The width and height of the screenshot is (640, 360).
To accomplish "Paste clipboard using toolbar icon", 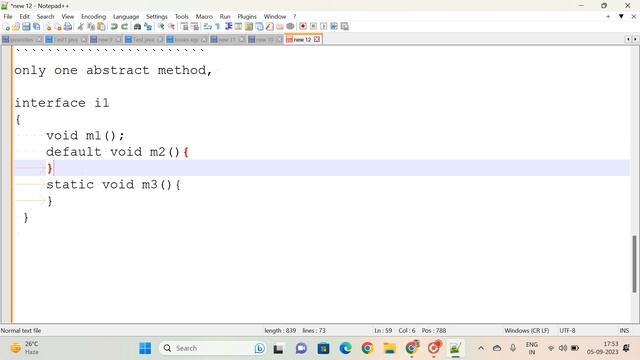I will click(x=101, y=27).
